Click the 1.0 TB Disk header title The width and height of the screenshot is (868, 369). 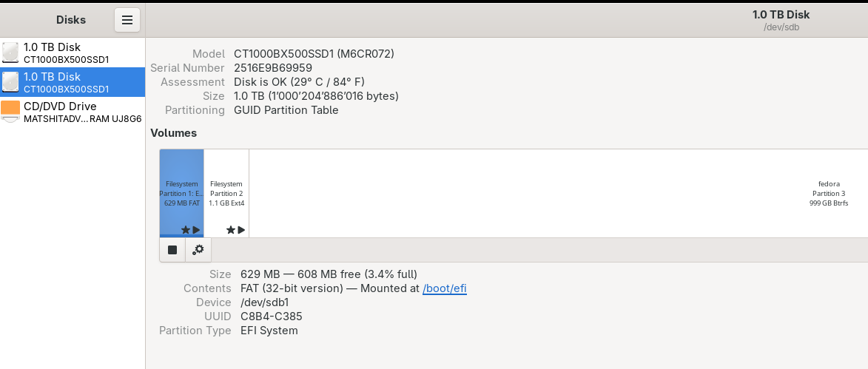click(781, 15)
